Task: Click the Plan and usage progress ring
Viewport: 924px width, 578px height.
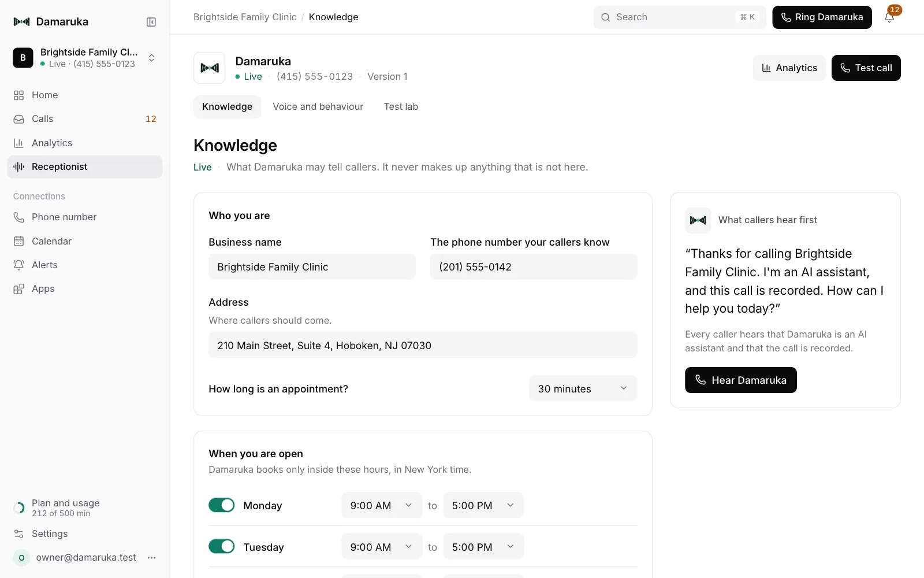Action: pos(19,508)
